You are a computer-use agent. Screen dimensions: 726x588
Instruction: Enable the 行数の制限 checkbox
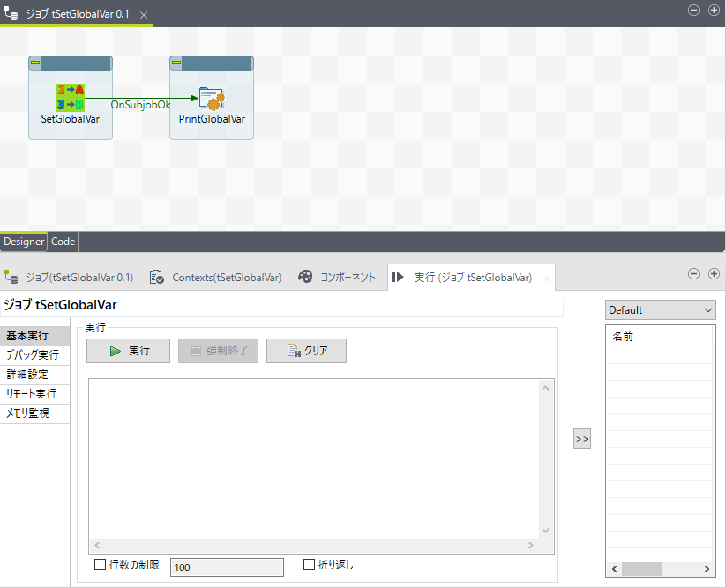[100, 565]
